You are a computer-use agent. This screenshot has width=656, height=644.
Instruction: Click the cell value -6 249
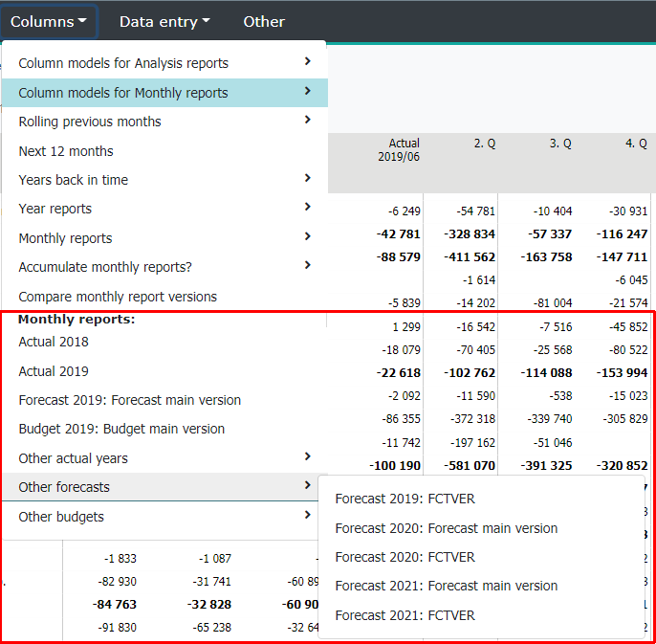405,211
